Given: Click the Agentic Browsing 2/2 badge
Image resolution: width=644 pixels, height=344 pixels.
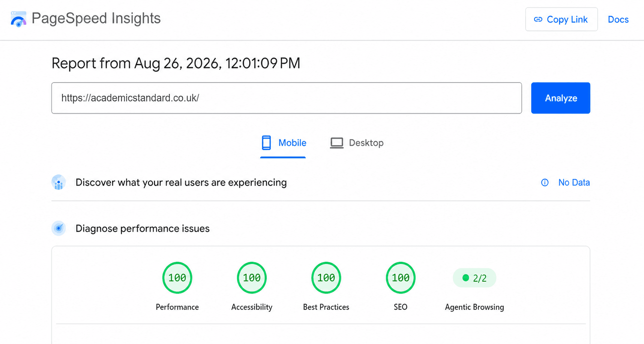Looking at the screenshot, I should tap(474, 278).
